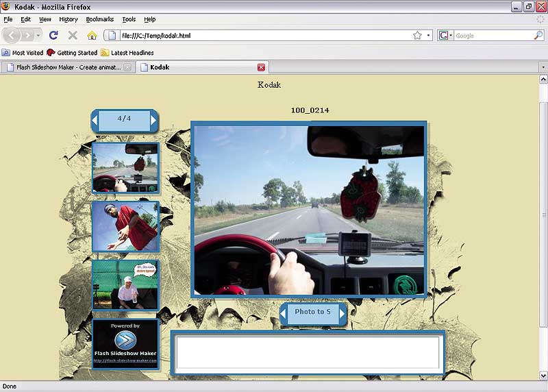Open the View menu

pos(45,19)
